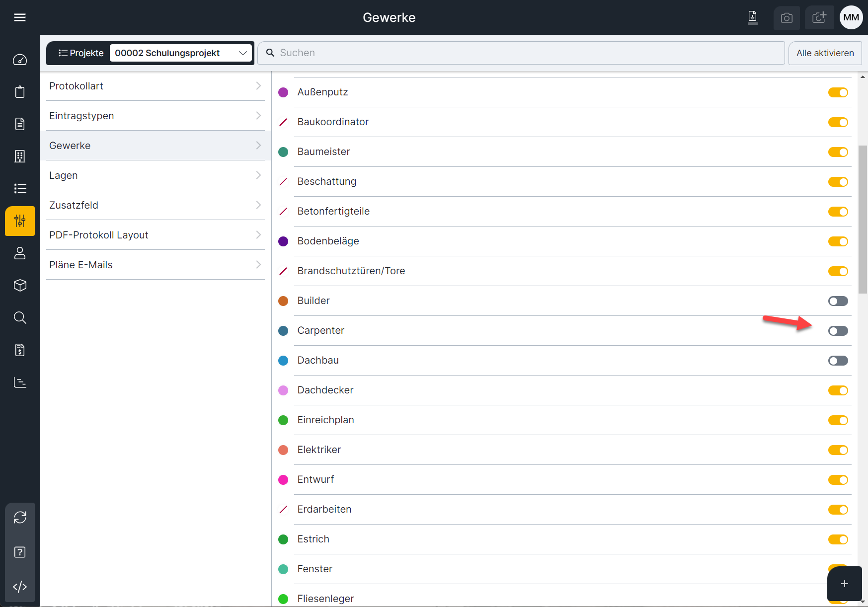The image size is (868, 607).
Task: Select the Zusatzfeld menu entry
Action: point(156,205)
